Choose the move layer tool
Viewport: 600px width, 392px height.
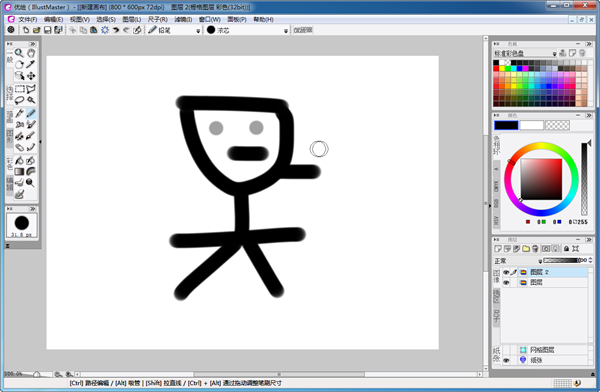pyautogui.click(x=31, y=76)
